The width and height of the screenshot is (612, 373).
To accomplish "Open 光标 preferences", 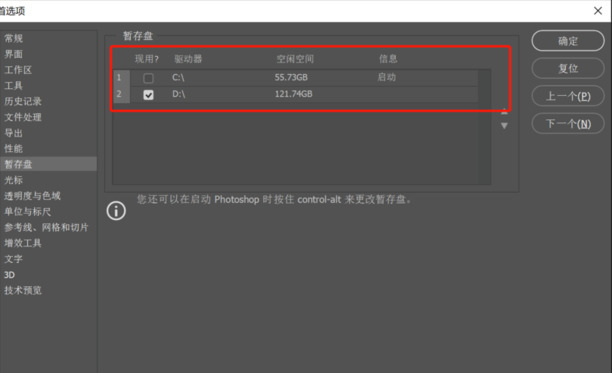I will [x=14, y=180].
